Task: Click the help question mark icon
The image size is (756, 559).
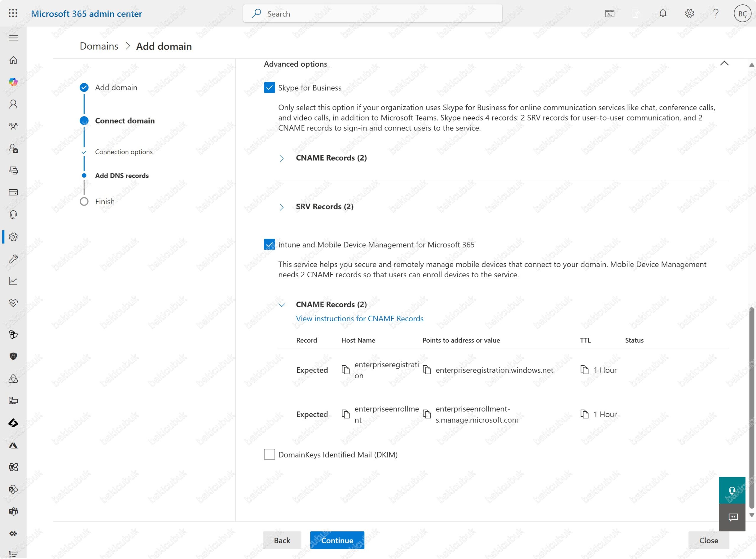Action: point(715,14)
